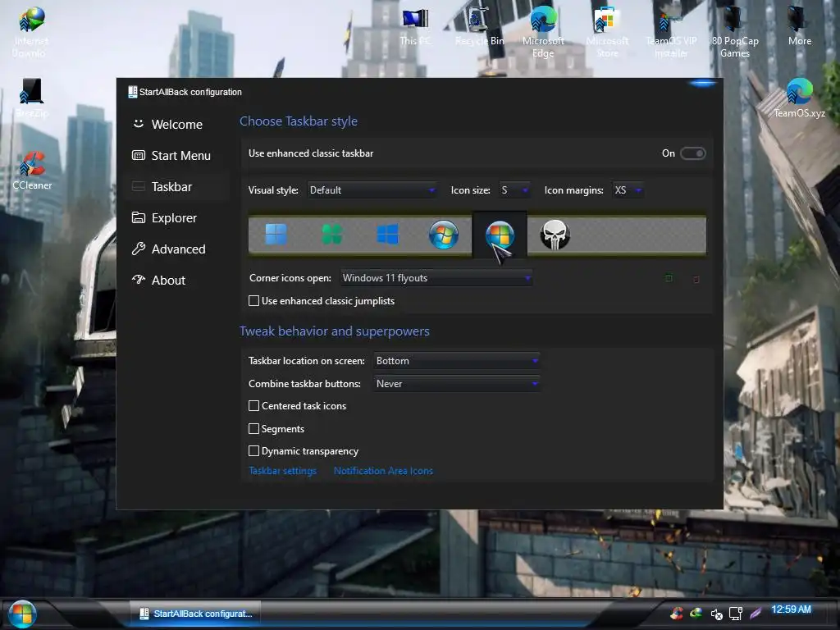
Task: Expand Combine taskbar buttons dropdown
Action: click(456, 384)
